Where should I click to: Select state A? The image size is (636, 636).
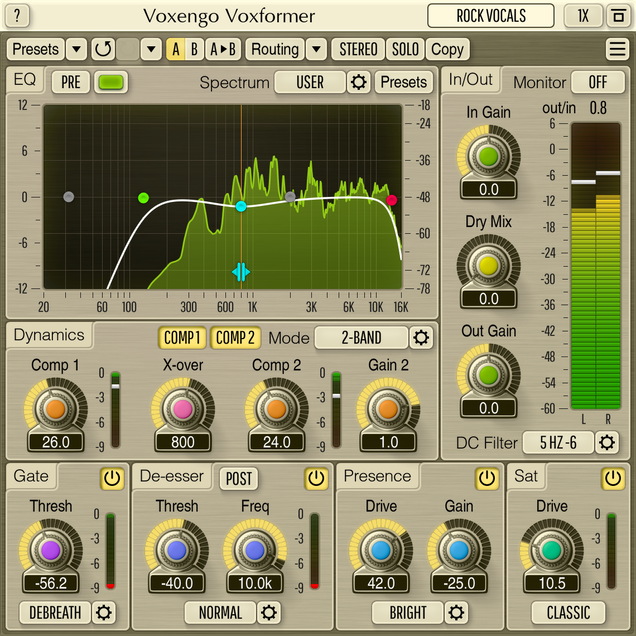[x=175, y=49]
